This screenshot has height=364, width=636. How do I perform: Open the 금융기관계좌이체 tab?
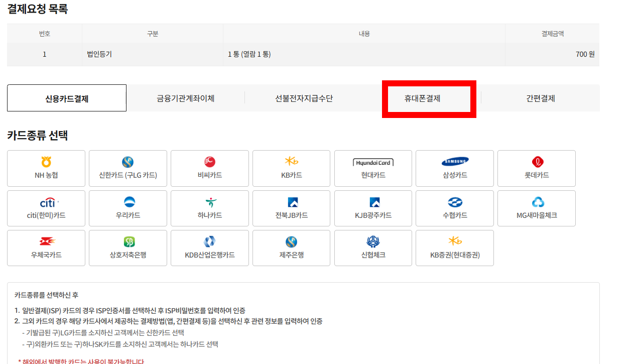pyautogui.click(x=186, y=98)
